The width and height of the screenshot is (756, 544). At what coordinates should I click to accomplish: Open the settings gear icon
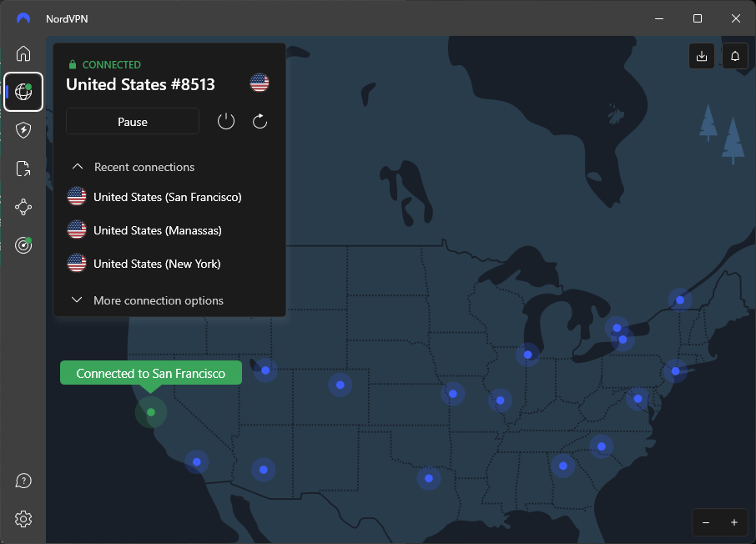[23, 519]
